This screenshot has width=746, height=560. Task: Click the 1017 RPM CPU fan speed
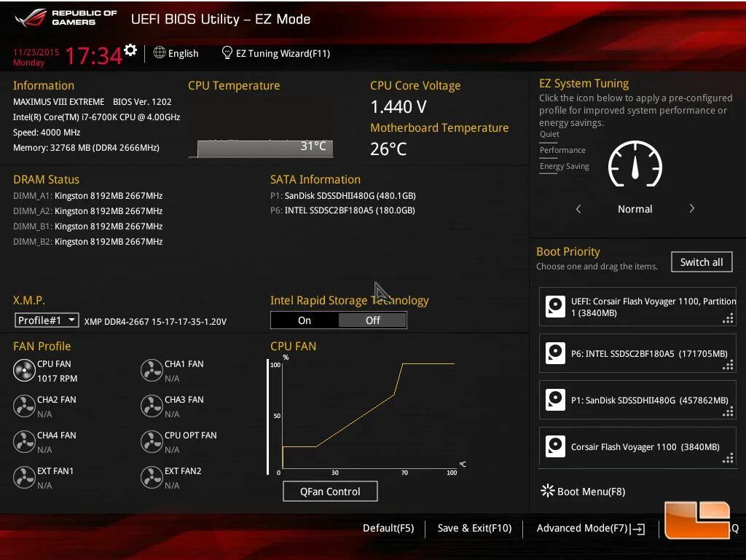[x=57, y=379]
